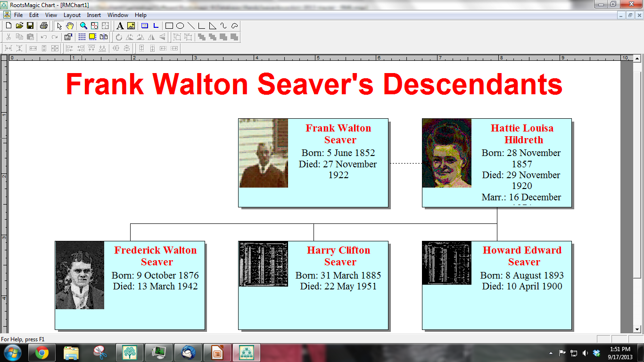Select the Ellipse drawing tool
Image resolution: width=644 pixels, height=362 pixels.
tap(180, 26)
